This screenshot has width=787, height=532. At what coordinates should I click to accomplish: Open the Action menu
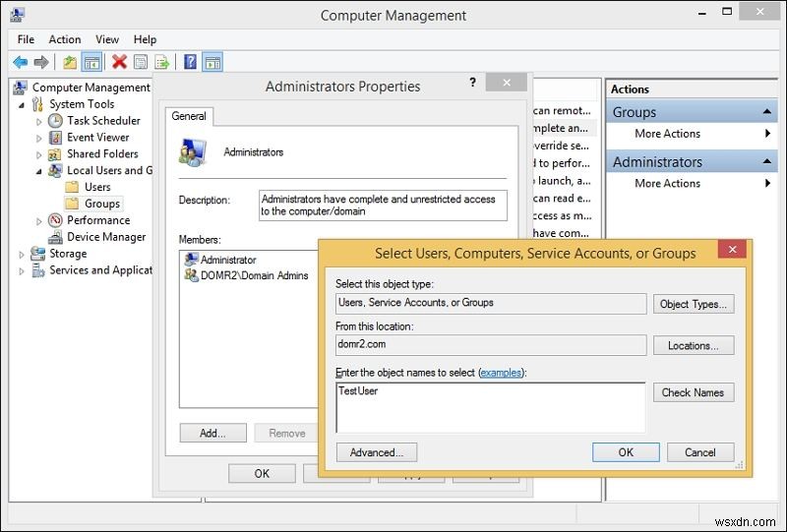pos(65,39)
